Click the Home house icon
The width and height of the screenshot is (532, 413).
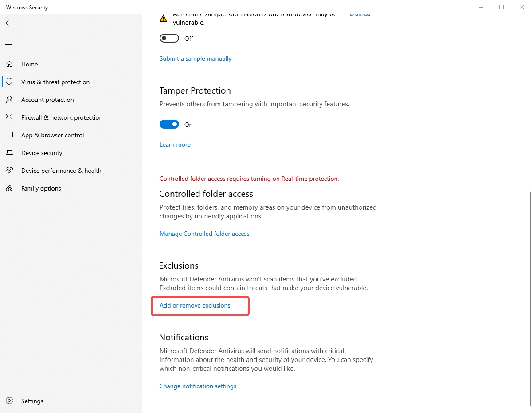coord(9,64)
